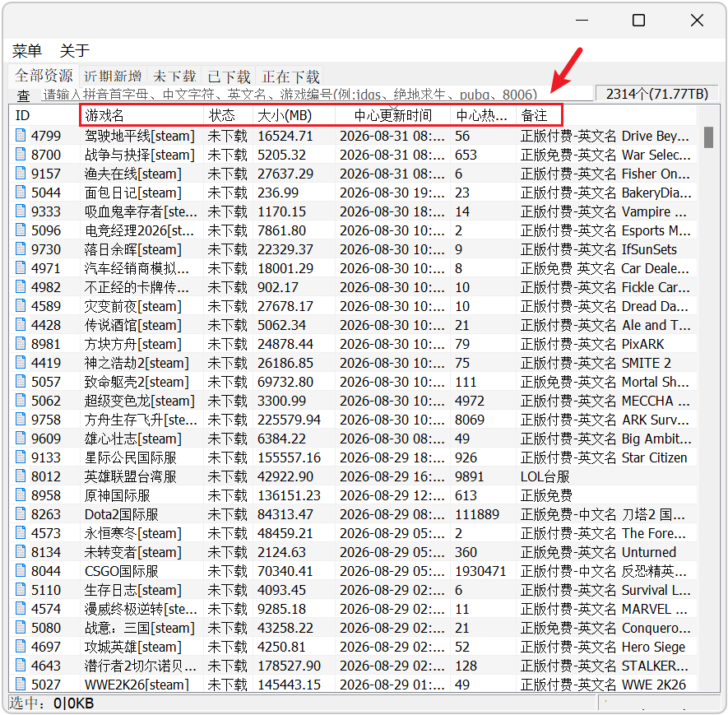Click the vertical scrollbar thumb
Screen dimensions: 728x715
pyautogui.click(x=708, y=137)
